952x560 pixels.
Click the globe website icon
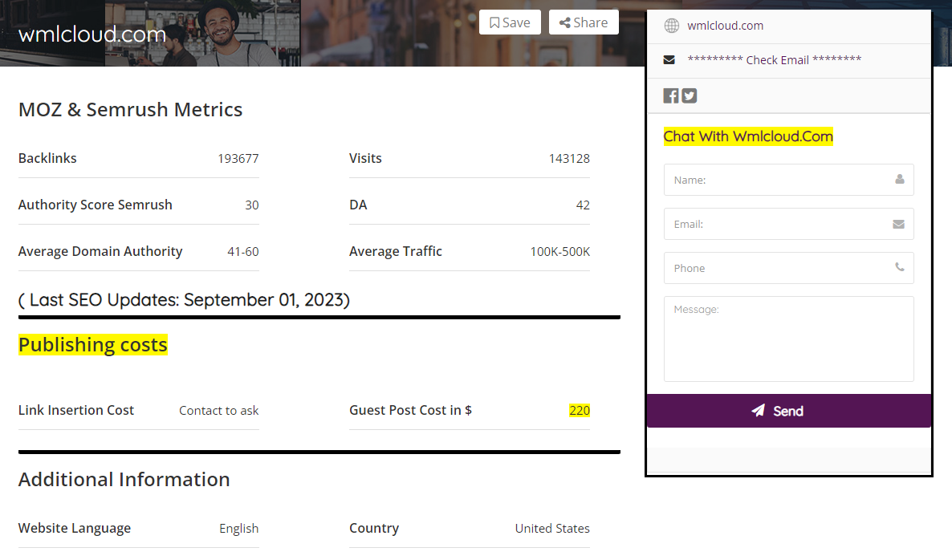(672, 26)
